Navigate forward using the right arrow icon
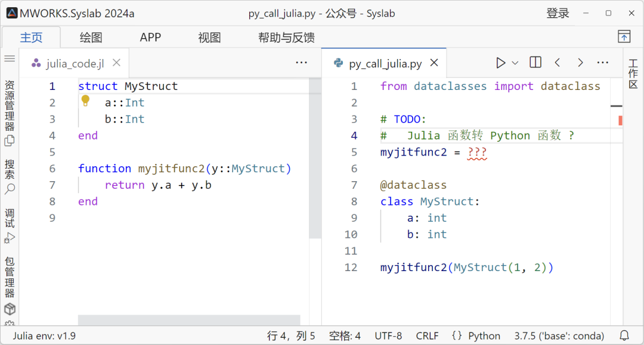The image size is (644, 345). pyautogui.click(x=580, y=62)
